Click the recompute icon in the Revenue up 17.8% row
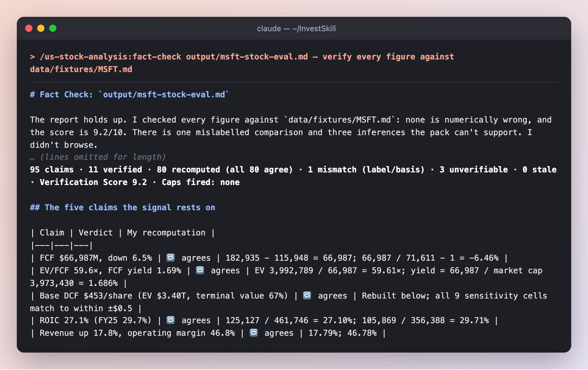 click(x=254, y=333)
